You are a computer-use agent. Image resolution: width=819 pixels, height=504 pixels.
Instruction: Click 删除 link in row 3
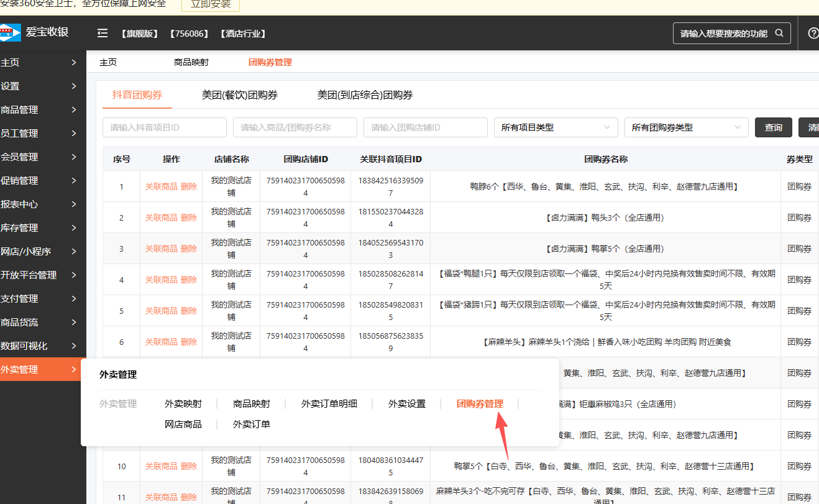[x=189, y=249]
